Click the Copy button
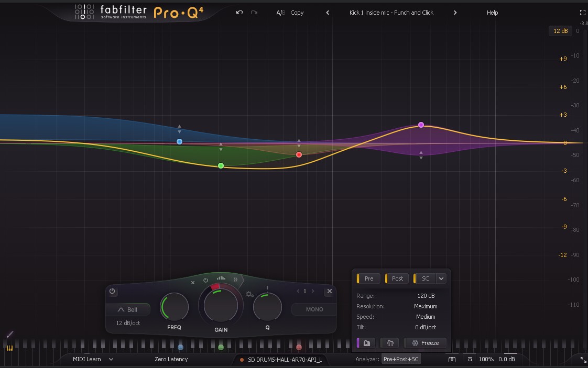 pos(297,13)
